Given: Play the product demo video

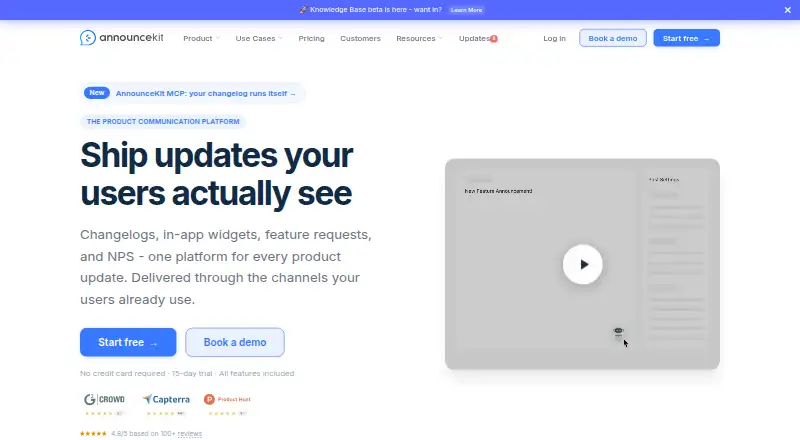Looking at the screenshot, I should 582,264.
